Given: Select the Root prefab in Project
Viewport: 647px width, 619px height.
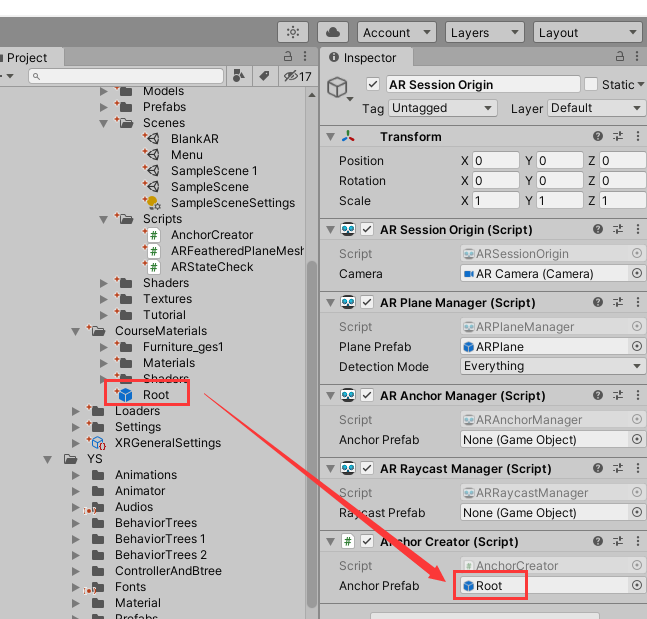Looking at the screenshot, I should click(x=156, y=395).
